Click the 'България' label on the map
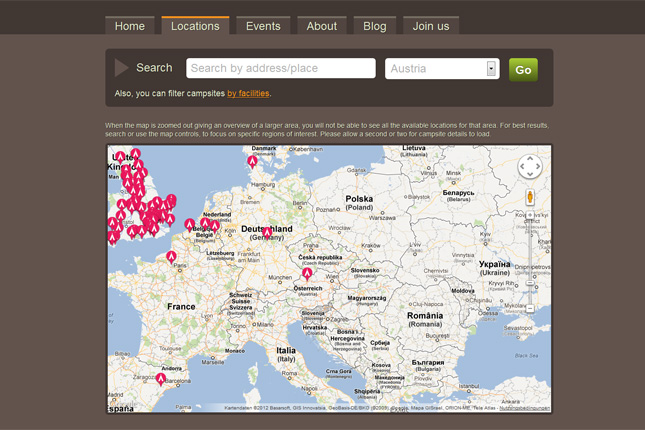Viewport: 645px width, 430px height. coord(428,363)
